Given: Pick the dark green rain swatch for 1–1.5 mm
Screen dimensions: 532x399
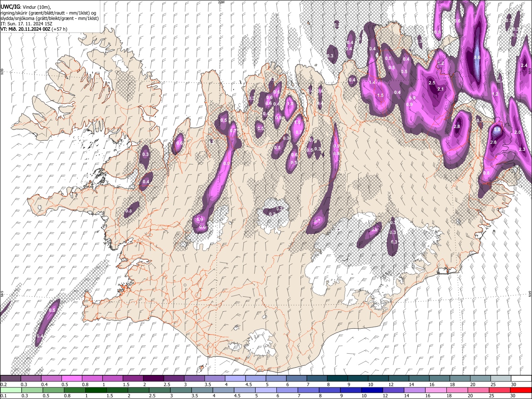Looking at the screenshot, I should 96,390.
